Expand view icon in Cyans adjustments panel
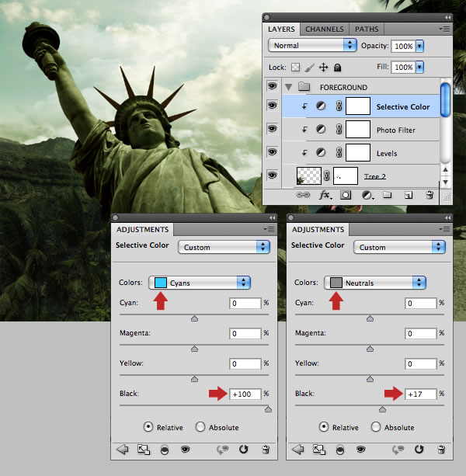This screenshot has height=476, width=466. tap(144, 450)
